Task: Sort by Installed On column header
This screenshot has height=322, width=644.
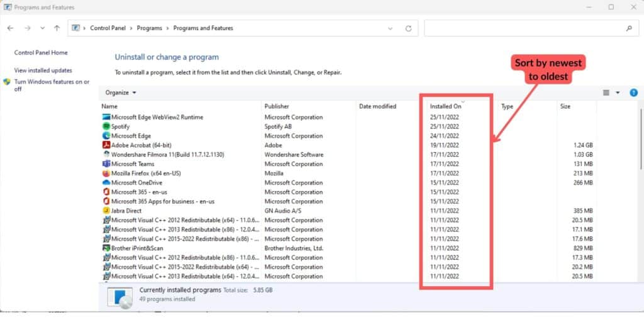Action: (446, 106)
